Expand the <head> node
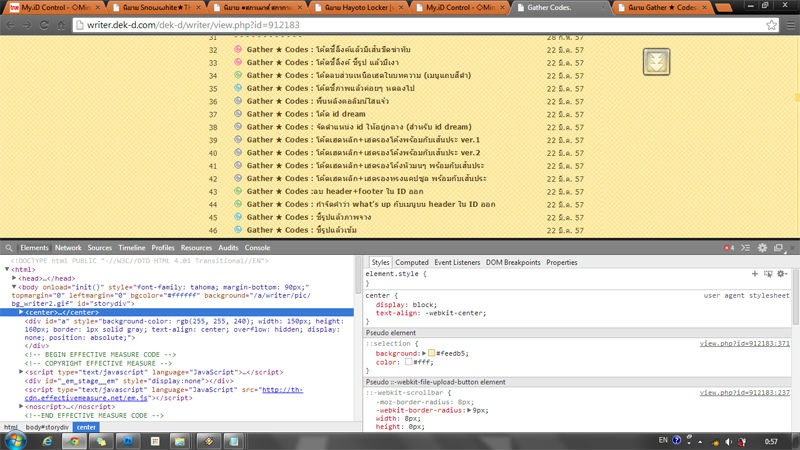Screen dimensions: 800x450 14,278
